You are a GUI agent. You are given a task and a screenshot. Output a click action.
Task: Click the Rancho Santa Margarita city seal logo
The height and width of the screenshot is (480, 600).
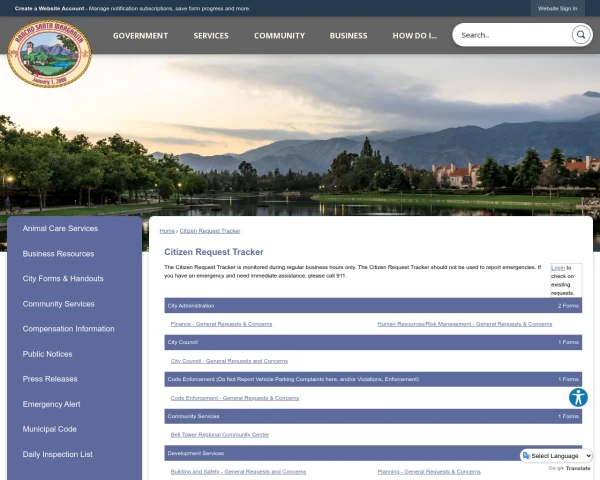[x=49, y=54]
